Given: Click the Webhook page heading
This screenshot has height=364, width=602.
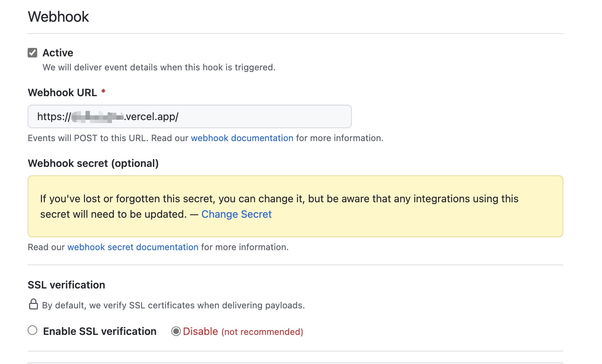Looking at the screenshot, I should tap(58, 17).
